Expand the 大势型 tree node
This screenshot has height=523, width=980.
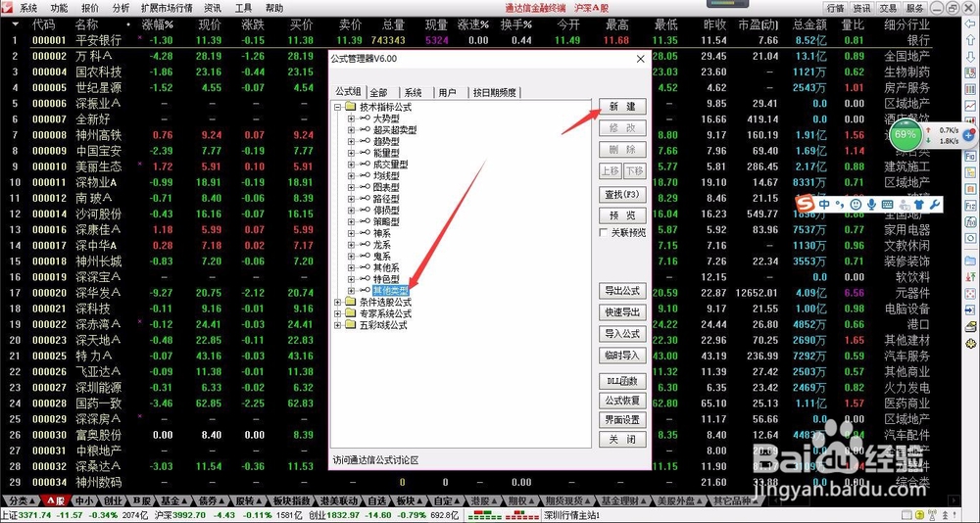(x=351, y=119)
